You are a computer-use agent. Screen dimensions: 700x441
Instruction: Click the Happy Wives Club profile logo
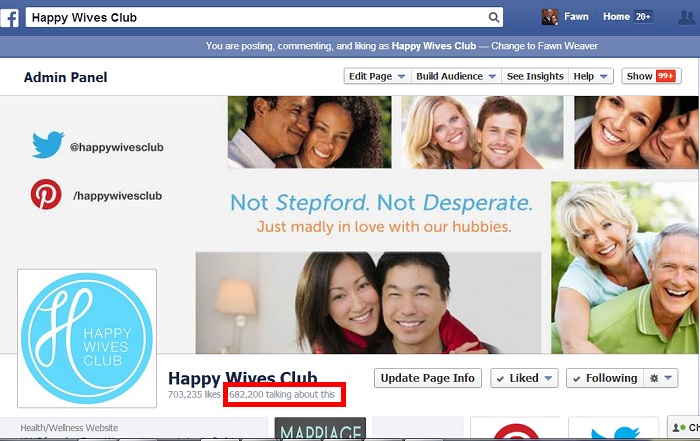click(x=87, y=338)
